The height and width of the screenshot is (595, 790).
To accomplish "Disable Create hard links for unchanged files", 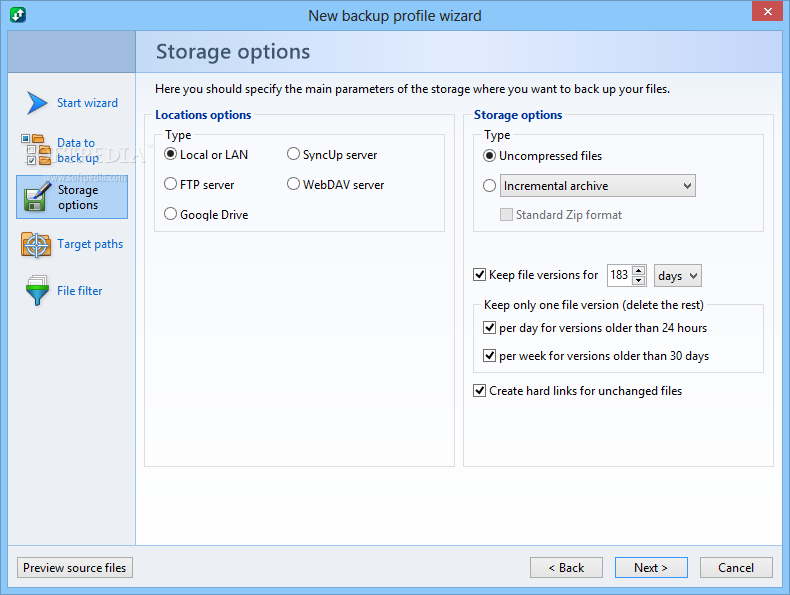I will click(x=480, y=391).
